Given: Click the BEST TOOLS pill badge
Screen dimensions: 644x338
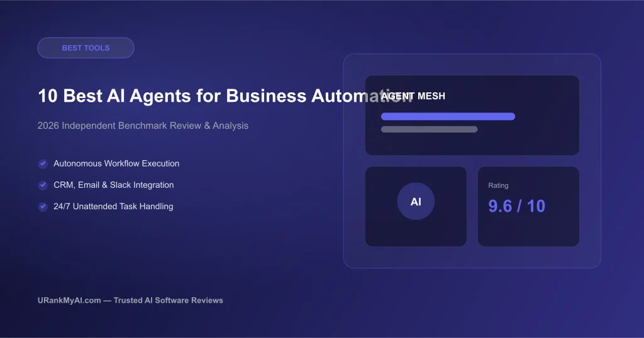Looking at the screenshot, I should coord(86,48).
